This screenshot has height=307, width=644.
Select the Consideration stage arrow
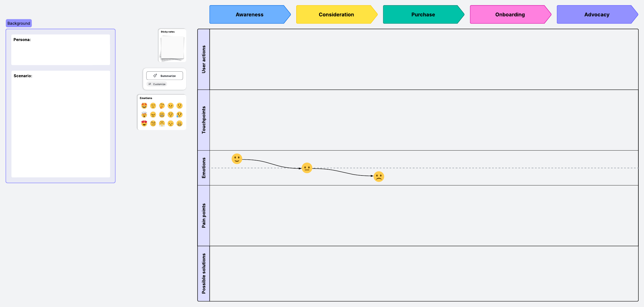pyautogui.click(x=336, y=15)
